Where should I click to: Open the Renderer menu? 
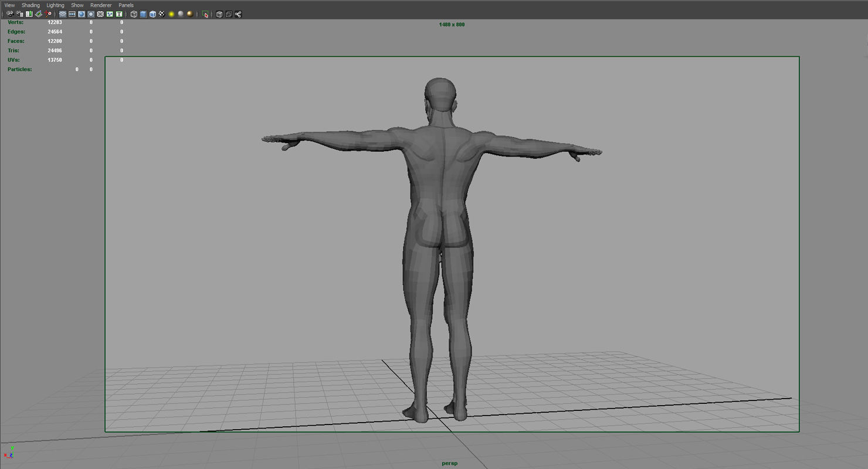(x=101, y=5)
